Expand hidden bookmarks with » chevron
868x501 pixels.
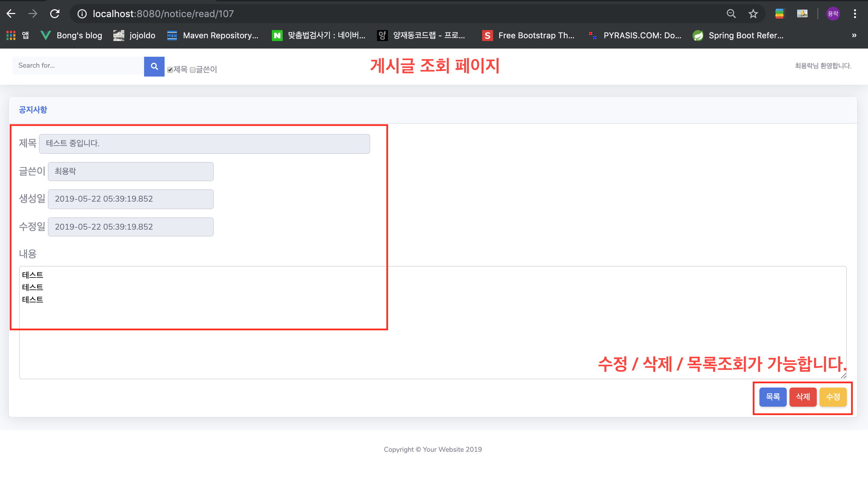tap(854, 36)
